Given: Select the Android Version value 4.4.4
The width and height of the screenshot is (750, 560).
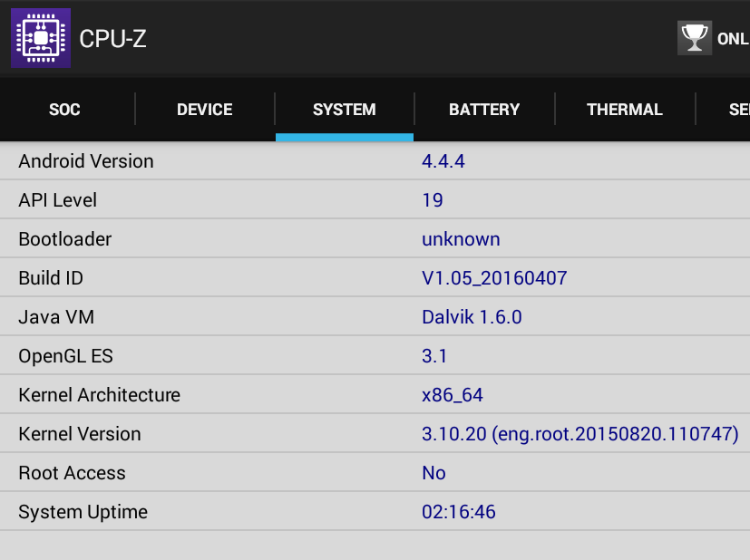Looking at the screenshot, I should (443, 161).
